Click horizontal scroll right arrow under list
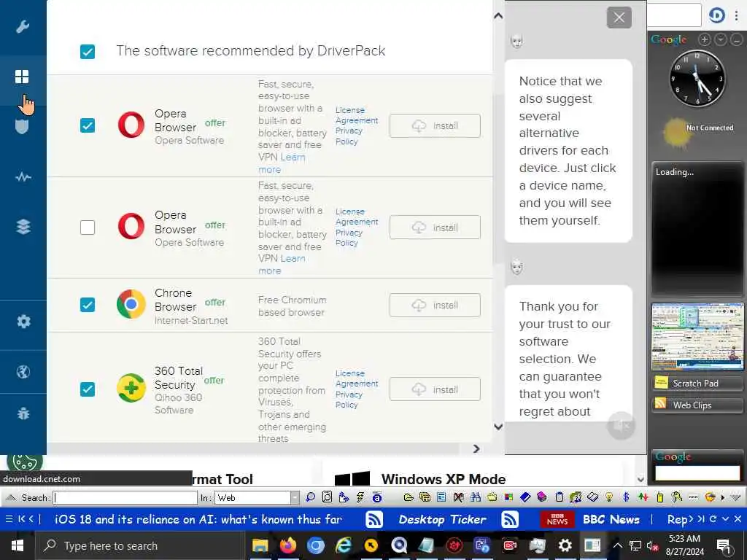Image resolution: width=747 pixels, height=560 pixels. point(476,448)
